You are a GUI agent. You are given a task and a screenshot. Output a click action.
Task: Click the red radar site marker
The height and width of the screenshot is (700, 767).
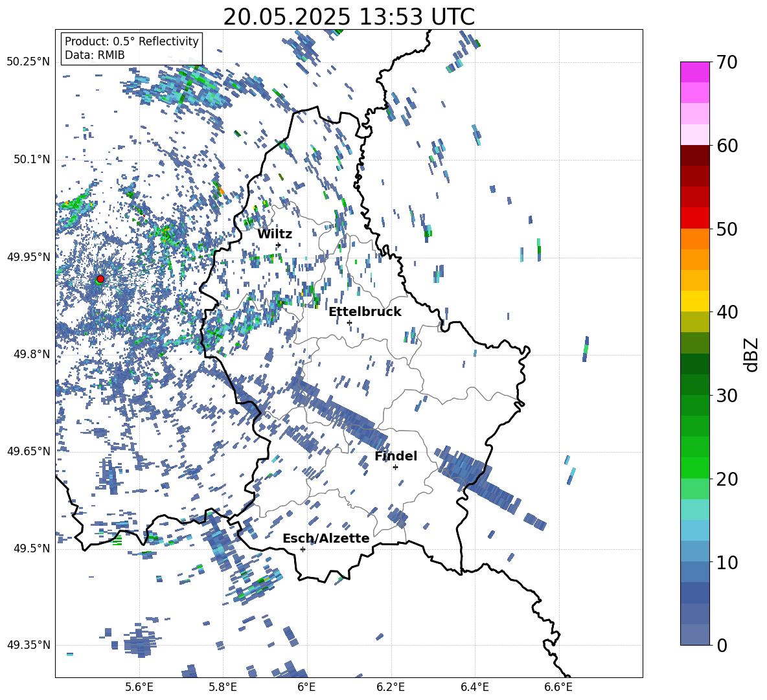click(x=100, y=279)
